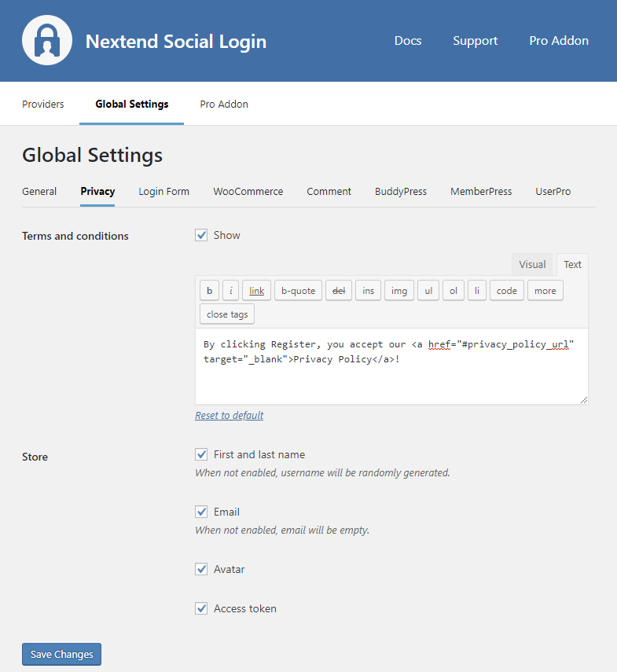Insert a link using the link button
Image resolution: width=617 pixels, height=672 pixels.
(256, 291)
